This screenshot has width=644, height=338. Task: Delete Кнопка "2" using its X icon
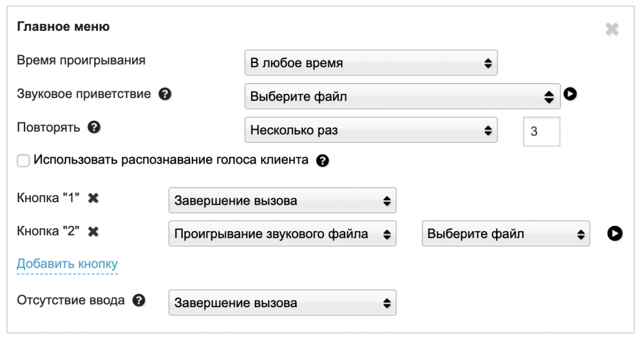tap(93, 231)
